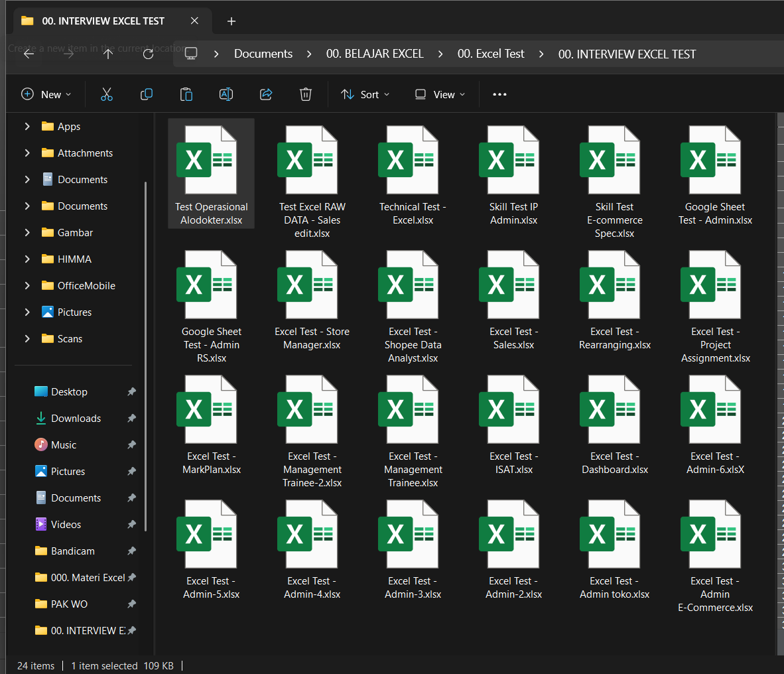Add a new tab with plus icon

(231, 21)
